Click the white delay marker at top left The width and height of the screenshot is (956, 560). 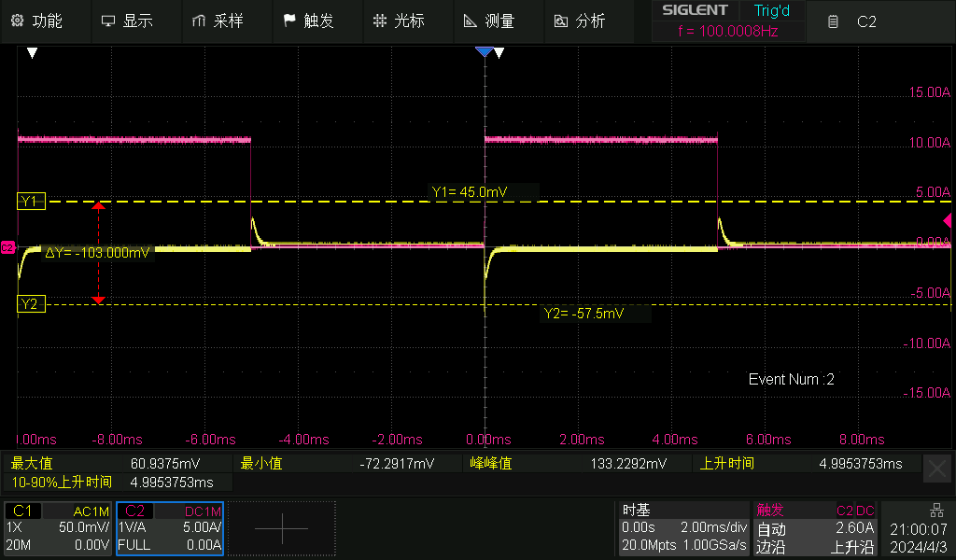tap(33, 53)
